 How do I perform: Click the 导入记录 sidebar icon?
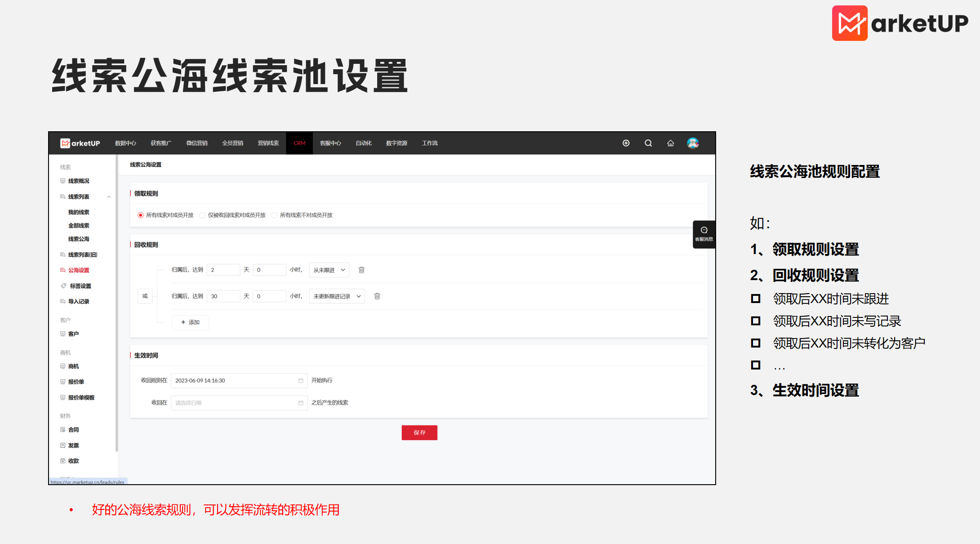pyautogui.click(x=63, y=301)
